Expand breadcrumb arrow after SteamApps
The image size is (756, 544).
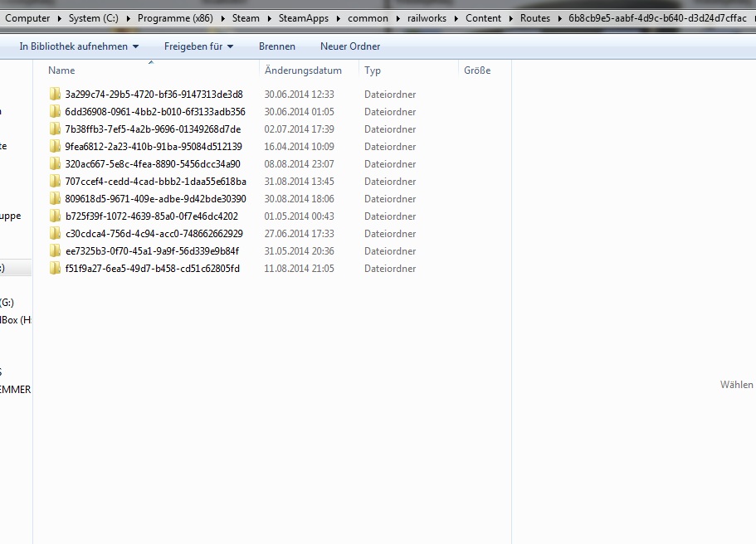338,19
